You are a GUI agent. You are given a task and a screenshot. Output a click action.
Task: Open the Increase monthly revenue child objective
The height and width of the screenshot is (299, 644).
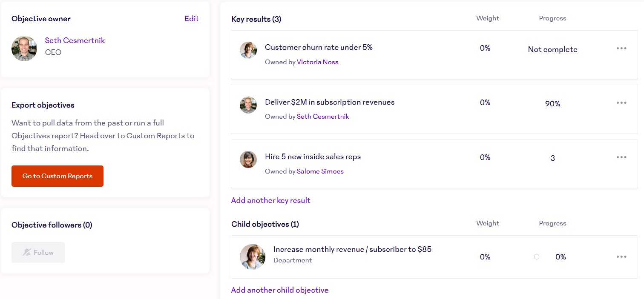pos(352,249)
